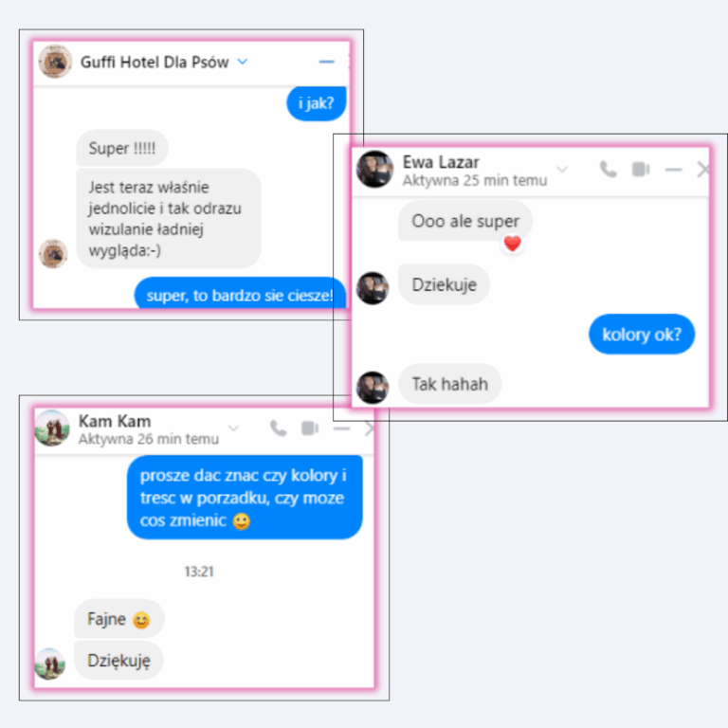Minimize the Guffi Hotel Dla Psów chat
The image size is (728, 728).
pos(327,62)
